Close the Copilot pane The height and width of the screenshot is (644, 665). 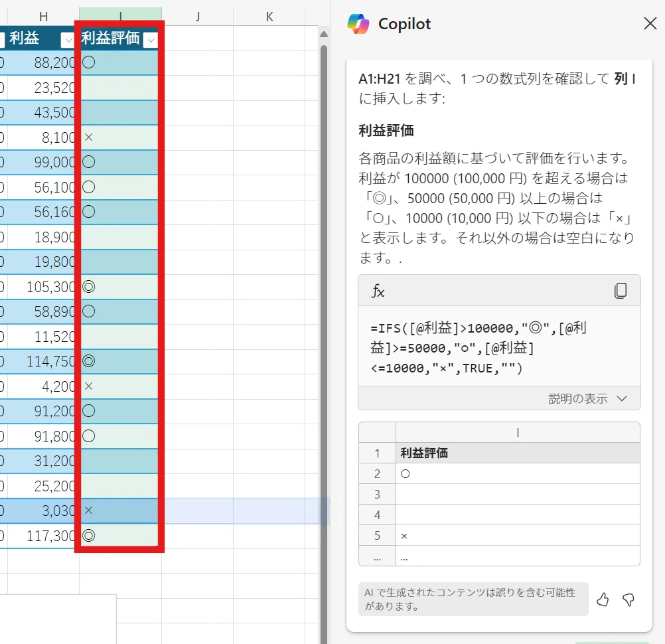pos(650,24)
